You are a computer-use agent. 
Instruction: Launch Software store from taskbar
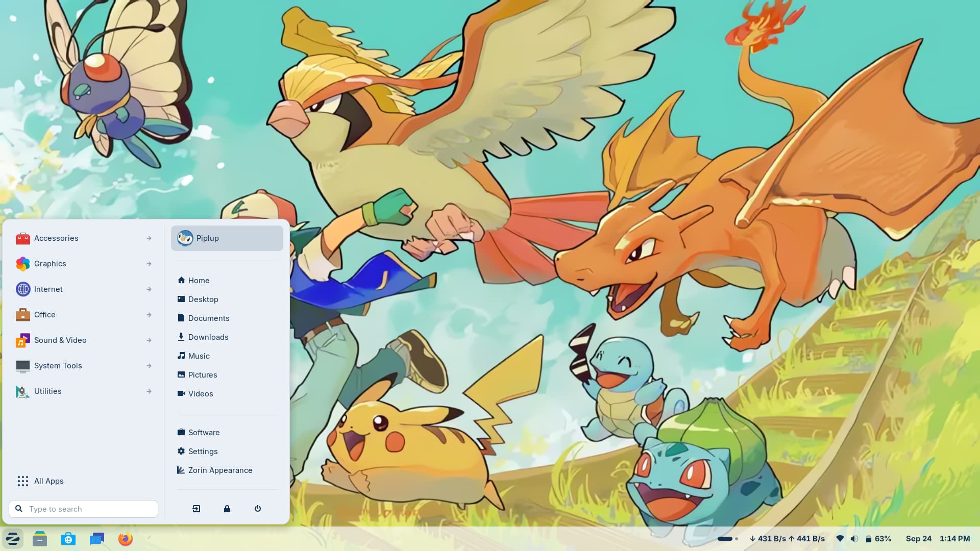point(68,539)
